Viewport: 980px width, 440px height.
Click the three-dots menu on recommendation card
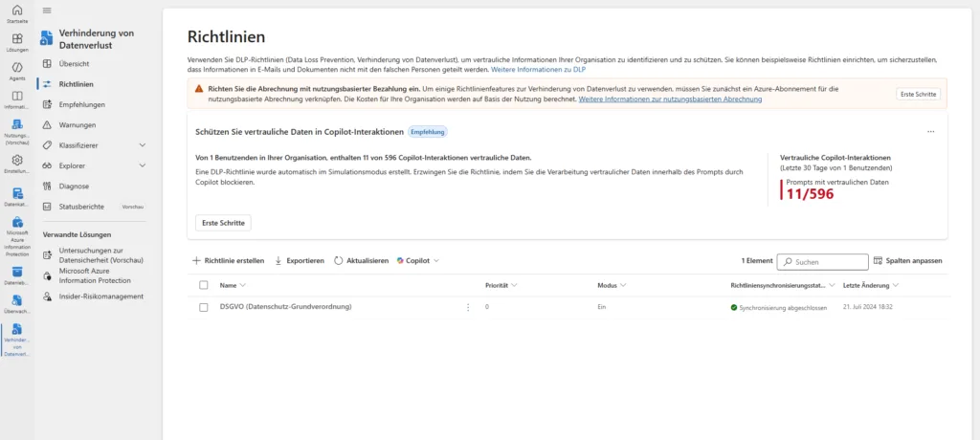click(930, 131)
